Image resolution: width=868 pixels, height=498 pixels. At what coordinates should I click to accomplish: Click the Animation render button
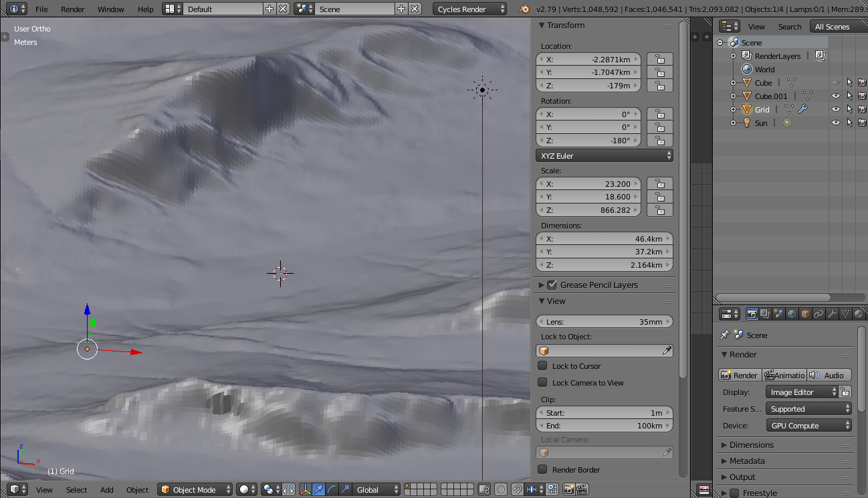(x=785, y=375)
